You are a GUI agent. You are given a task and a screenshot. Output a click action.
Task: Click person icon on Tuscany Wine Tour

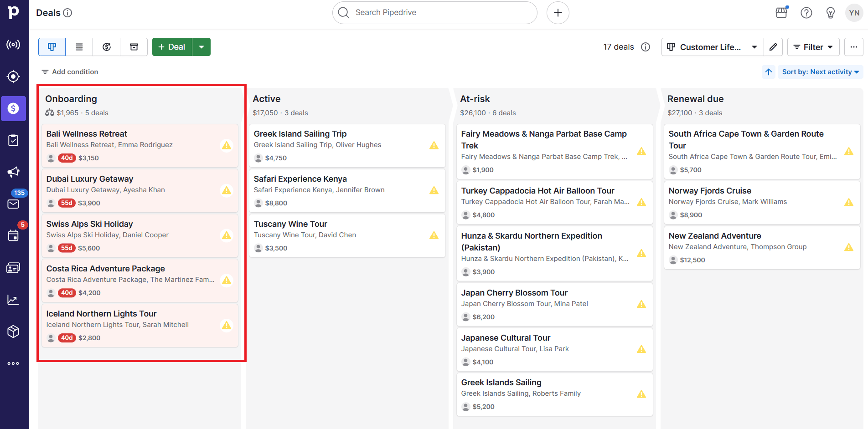(258, 248)
